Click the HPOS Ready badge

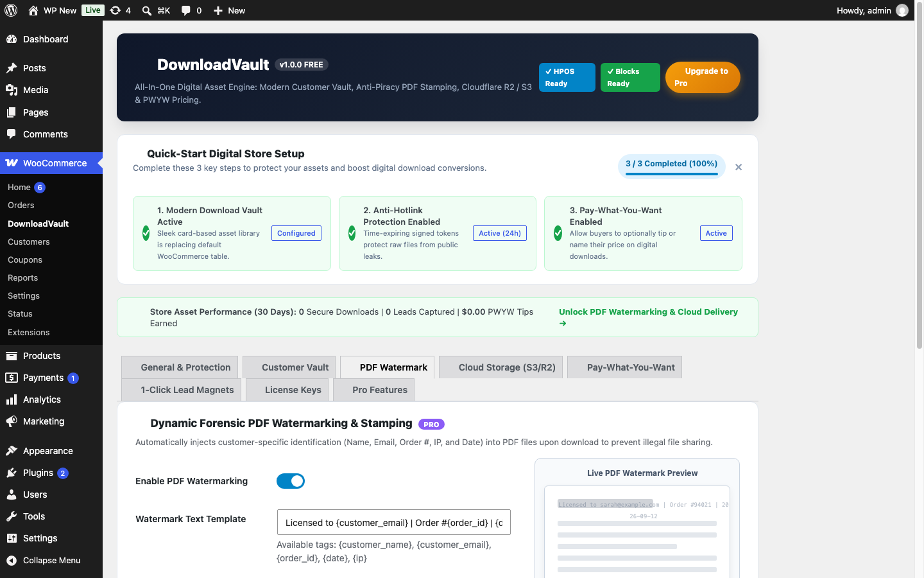tap(567, 77)
